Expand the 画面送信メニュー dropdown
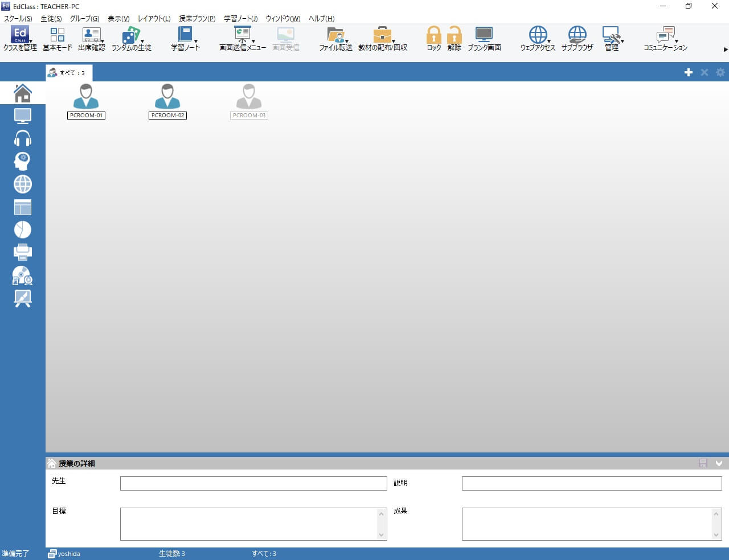Image resolution: width=729 pixels, height=560 pixels. (253, 42)
